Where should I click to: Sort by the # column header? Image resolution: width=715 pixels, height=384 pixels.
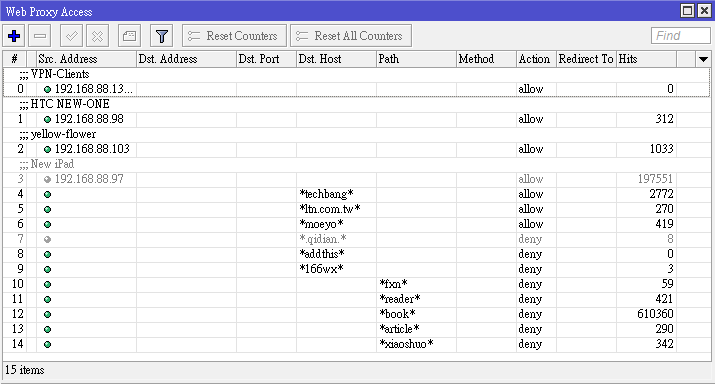(15, 59)
